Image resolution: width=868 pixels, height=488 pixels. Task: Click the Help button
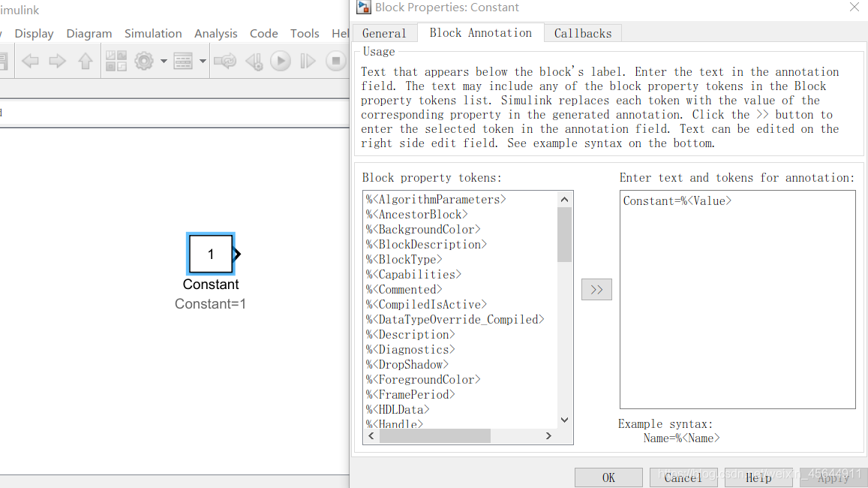tap(758, 477)
